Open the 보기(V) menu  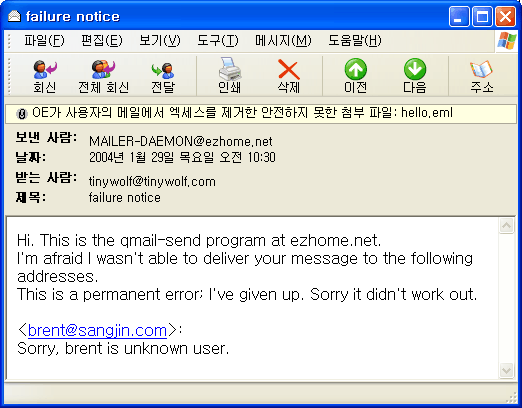pyautogui.click(x=160, y=41)
